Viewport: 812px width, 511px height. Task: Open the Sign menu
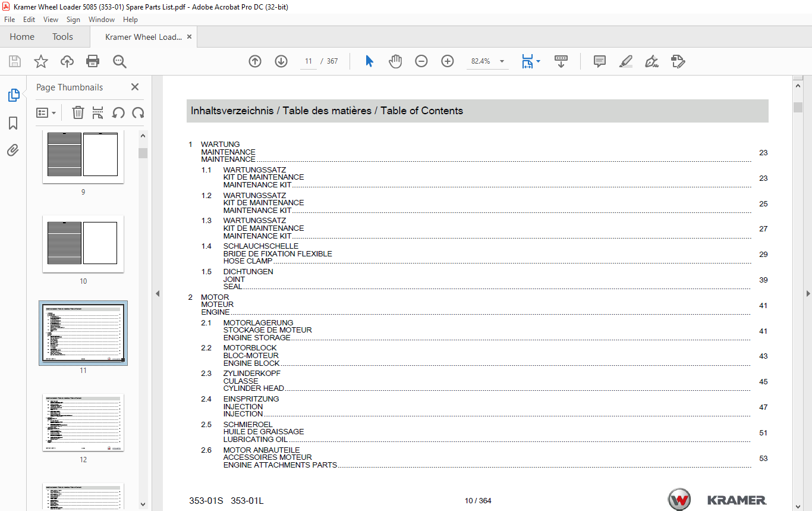point(73,20)
